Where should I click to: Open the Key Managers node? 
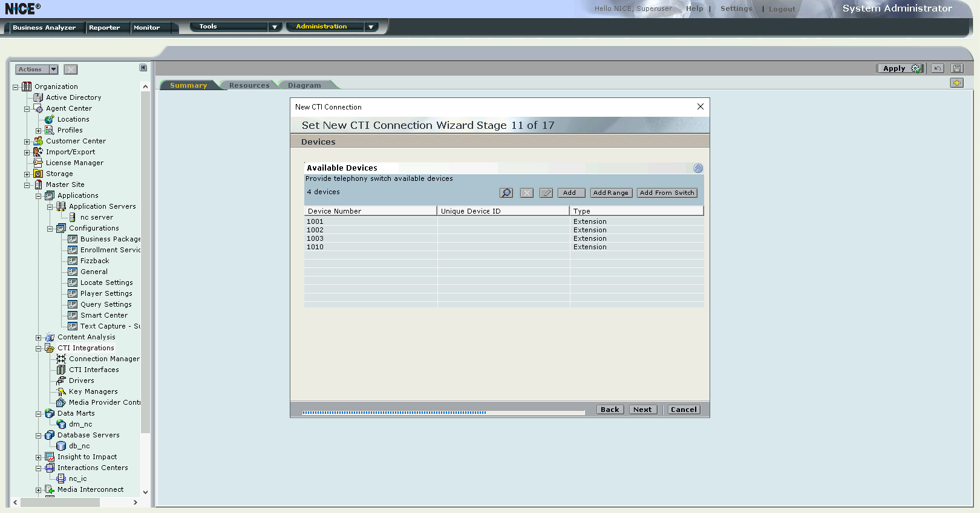coord(93,391)
